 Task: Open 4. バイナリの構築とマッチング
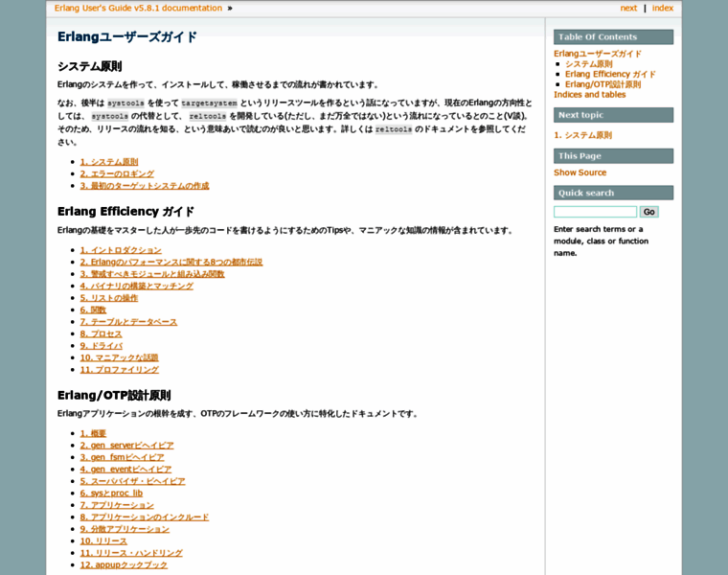point(136,287)
